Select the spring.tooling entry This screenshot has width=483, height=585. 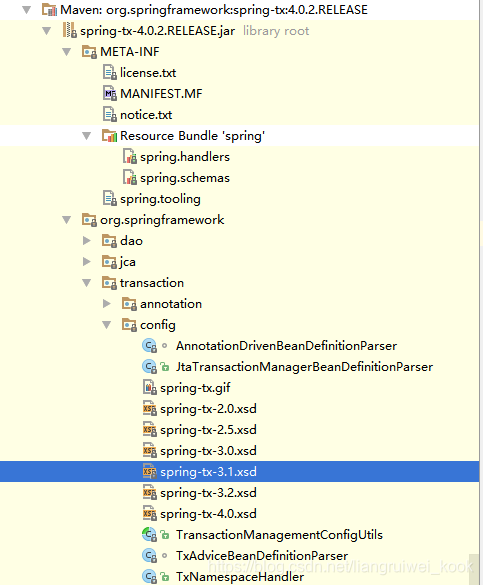click(x=160, y=199)
